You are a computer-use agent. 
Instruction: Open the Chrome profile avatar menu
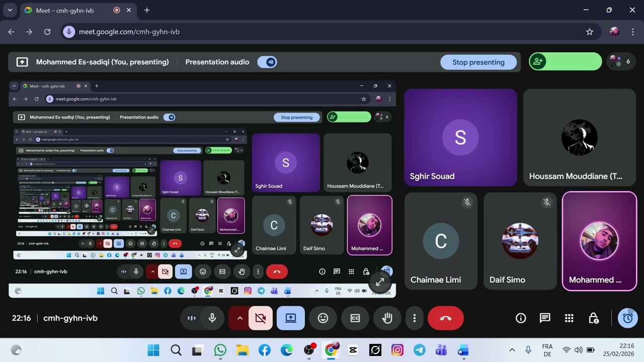click(614, 32)
